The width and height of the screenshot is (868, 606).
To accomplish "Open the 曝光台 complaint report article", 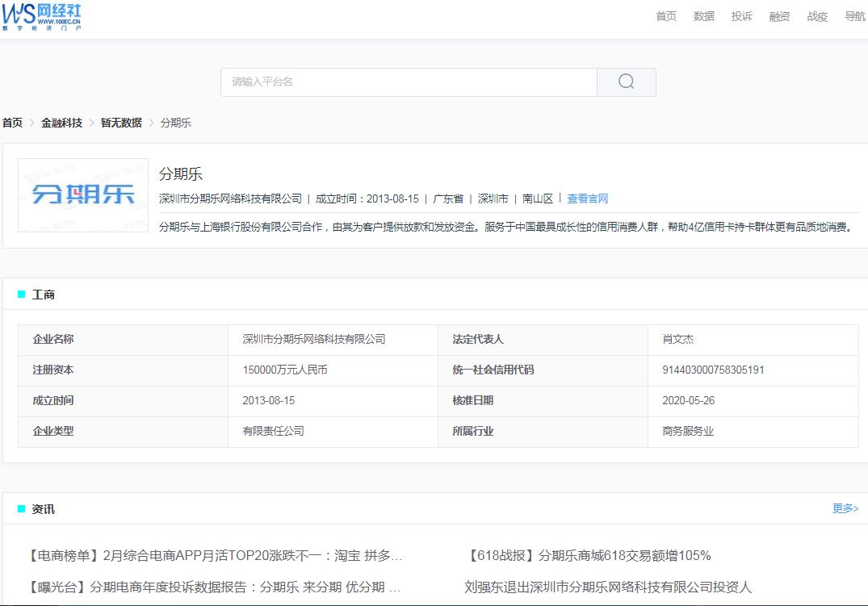I will 216,587.
